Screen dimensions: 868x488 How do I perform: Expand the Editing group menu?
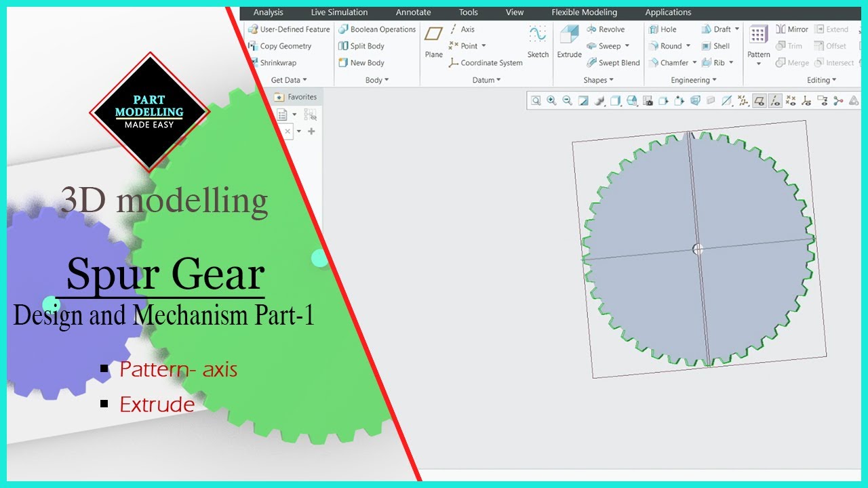pos(822,80)
